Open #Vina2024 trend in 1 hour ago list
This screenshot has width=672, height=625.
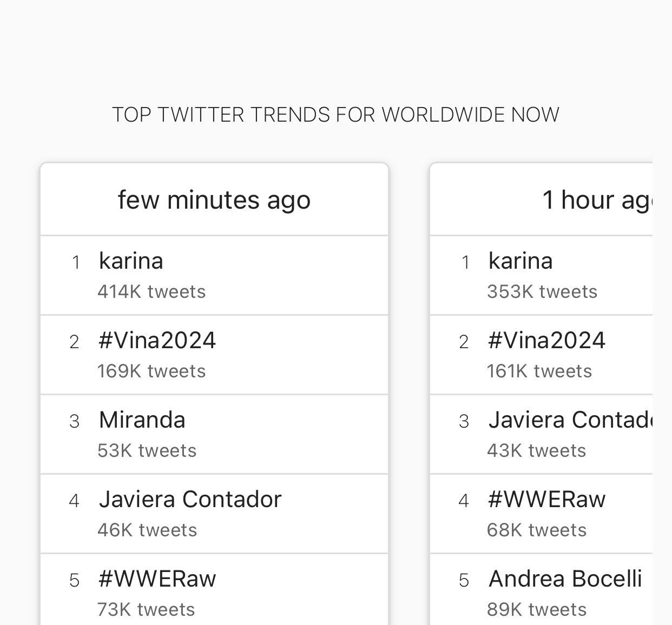click(546, 341)
